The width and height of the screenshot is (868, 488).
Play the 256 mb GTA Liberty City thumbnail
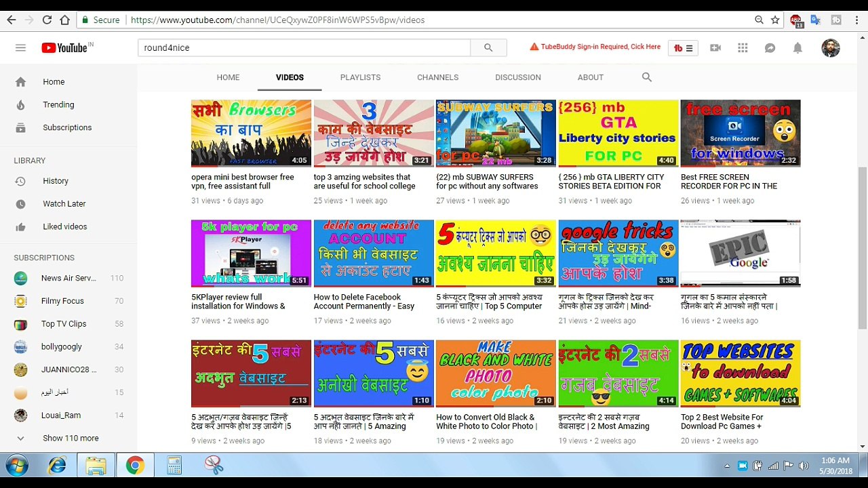pyautogui.click(x=618, y=133)
